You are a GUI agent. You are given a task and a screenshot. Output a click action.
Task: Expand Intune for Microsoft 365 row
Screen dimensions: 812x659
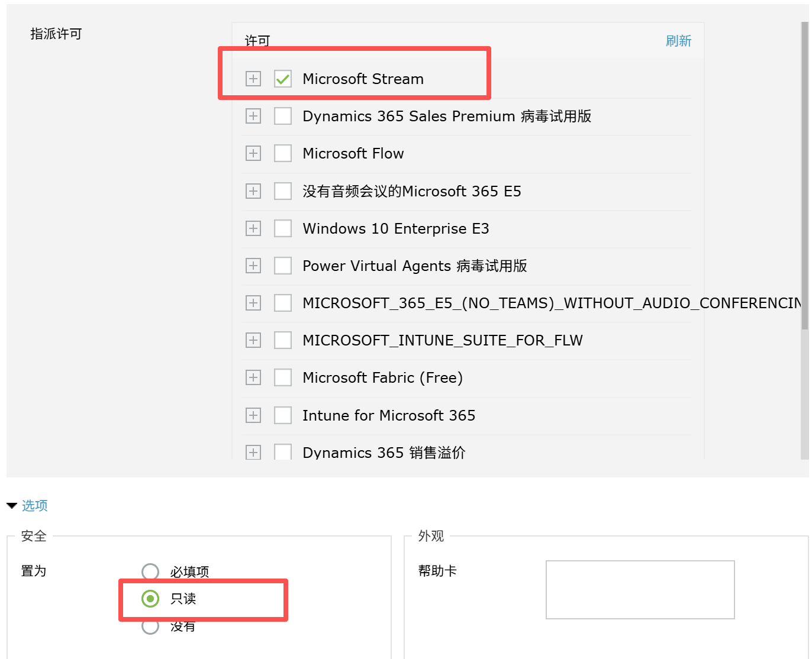[x=253, y=415]
